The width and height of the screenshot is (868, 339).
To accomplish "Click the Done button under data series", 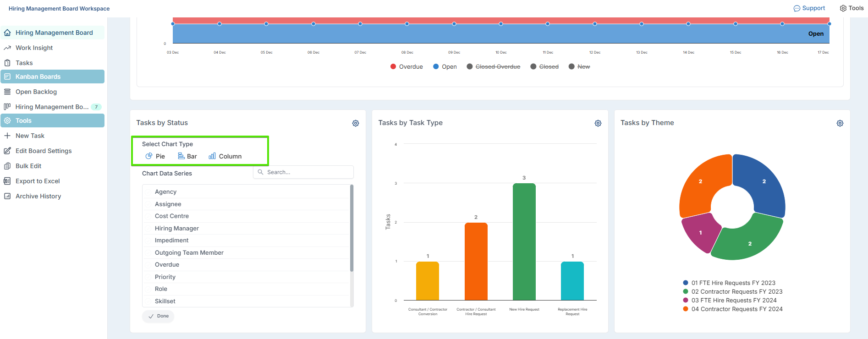I will pyautogui.click(x=158, y=316).
